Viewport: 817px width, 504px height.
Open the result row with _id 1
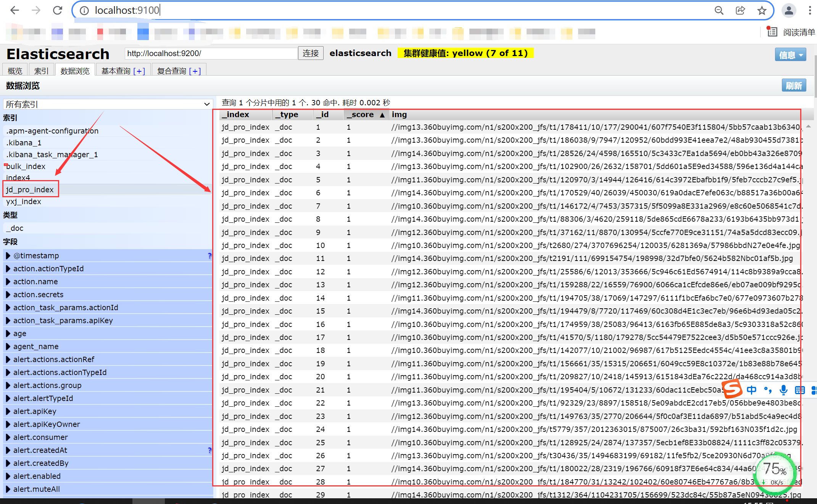pos(510,127)
